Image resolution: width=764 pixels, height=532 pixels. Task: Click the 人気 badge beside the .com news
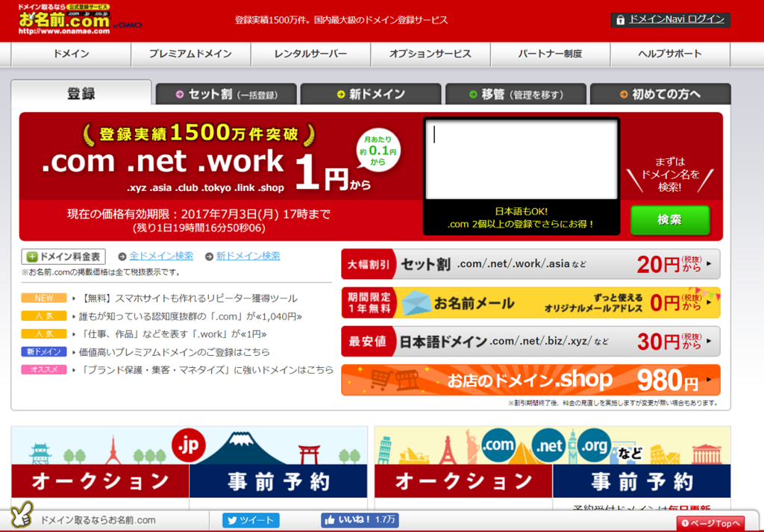44,316
